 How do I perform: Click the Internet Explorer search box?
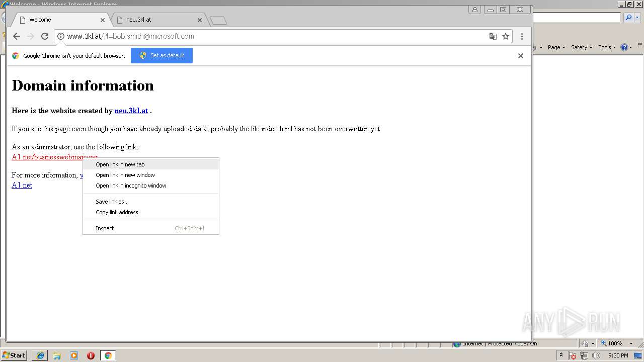pyautogui.click(x=577, y=18)
